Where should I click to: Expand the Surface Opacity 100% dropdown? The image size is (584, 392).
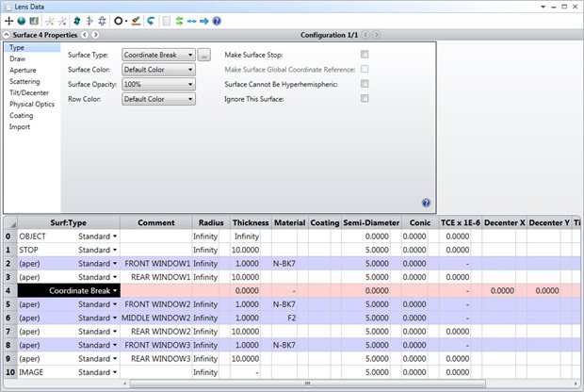pyautogui.click(x=158, y=84)
